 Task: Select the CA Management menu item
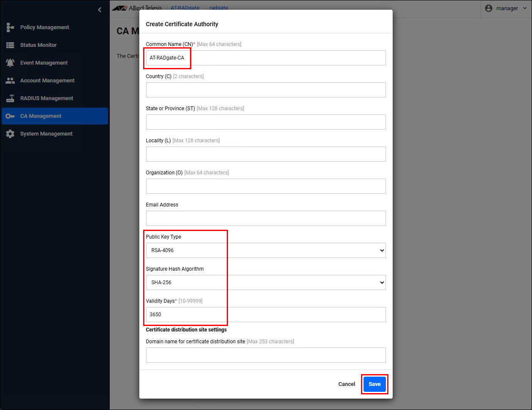tap(55, 116)
